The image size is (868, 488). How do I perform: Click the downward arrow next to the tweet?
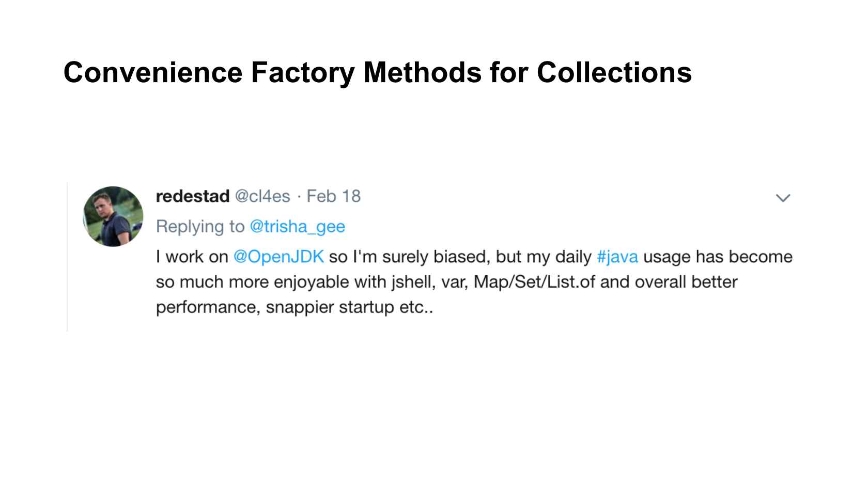783,197
